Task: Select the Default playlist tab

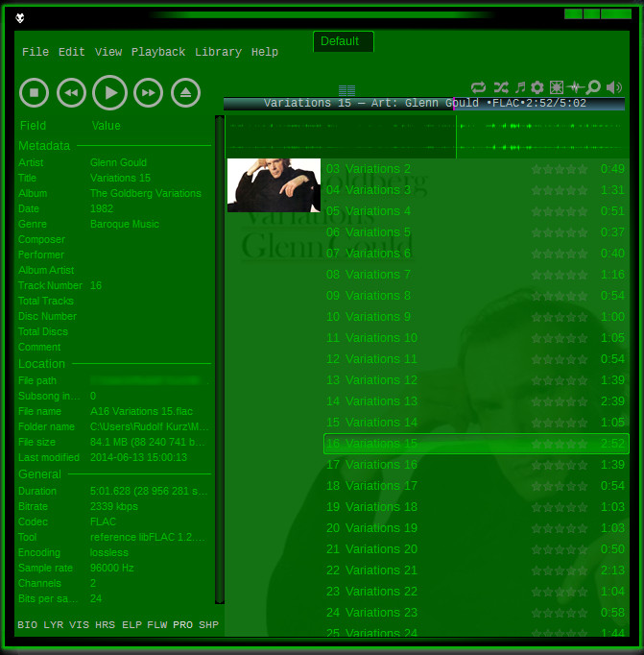Action: click(x=343, y=41)
